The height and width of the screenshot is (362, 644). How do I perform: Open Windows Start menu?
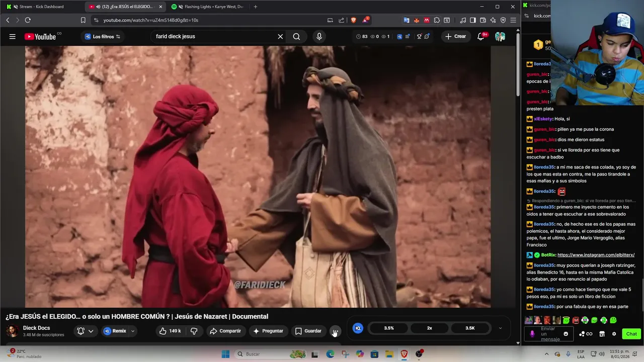click(225, 354)
